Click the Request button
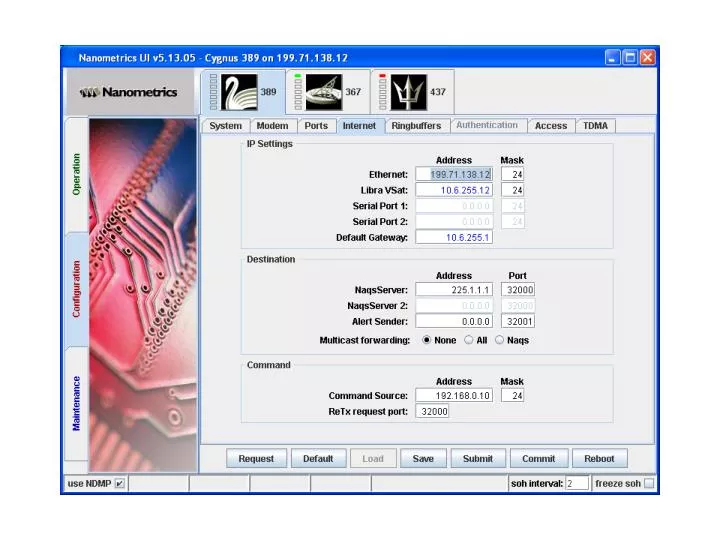720x540 pixels. pos(256,459)
